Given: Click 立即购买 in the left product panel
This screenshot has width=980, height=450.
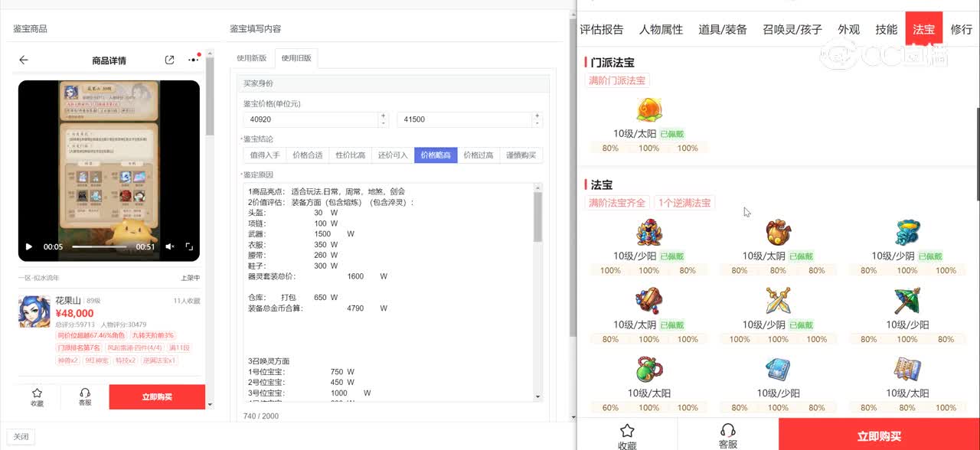Looking at the screenshot, I should click(x=157, y=396).
